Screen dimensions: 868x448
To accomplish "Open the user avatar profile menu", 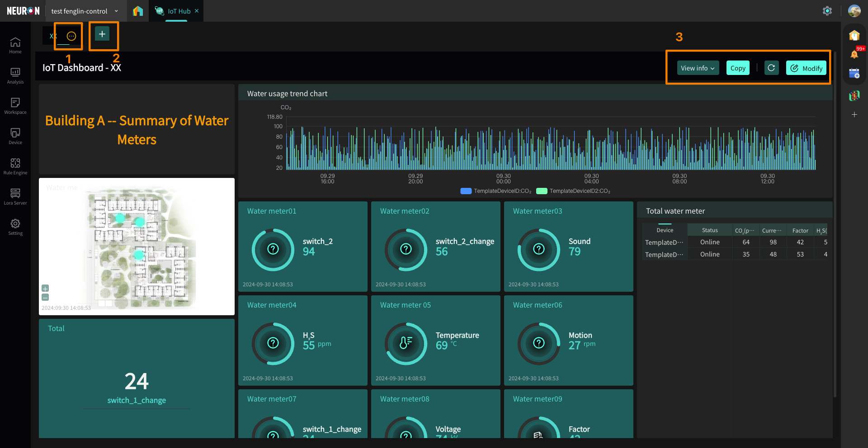I will 854,11.
